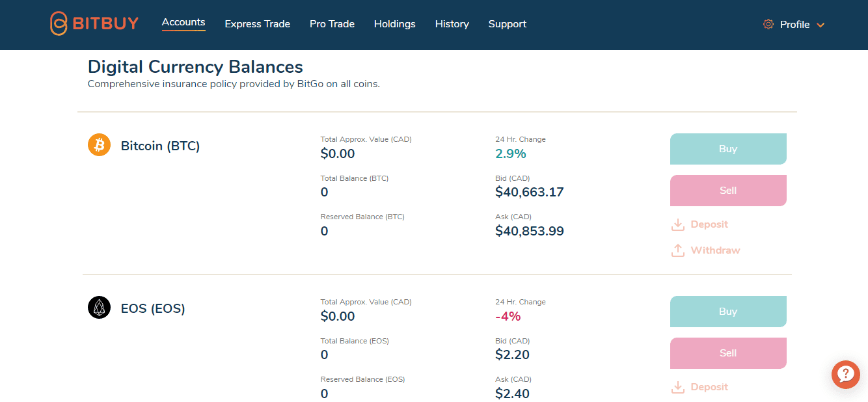Image resolution: width=868 pixels, height=402 pixels.
Task: Select the Bitcoin (BTC) heading
Action: pos(161,146)
